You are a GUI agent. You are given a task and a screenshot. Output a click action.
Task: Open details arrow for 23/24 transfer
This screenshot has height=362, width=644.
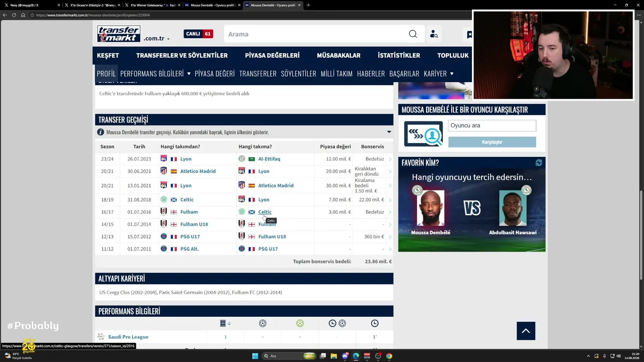(x=390, y=159)
